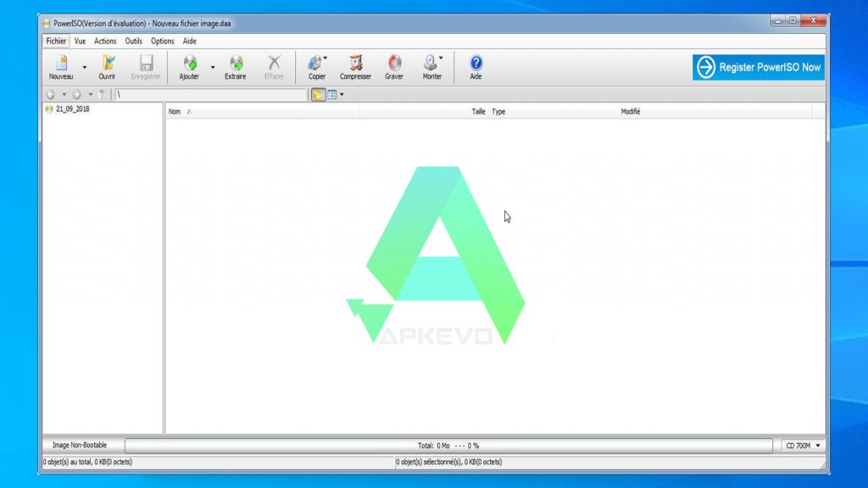
Task: Minimize the PowerISO window
Action: click(778, 20)
